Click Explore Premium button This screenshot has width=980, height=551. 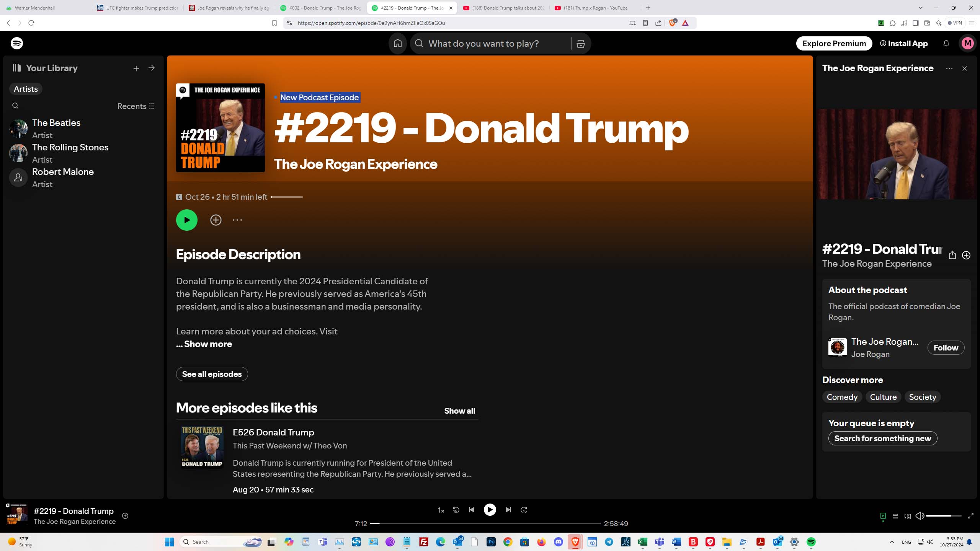834,43
